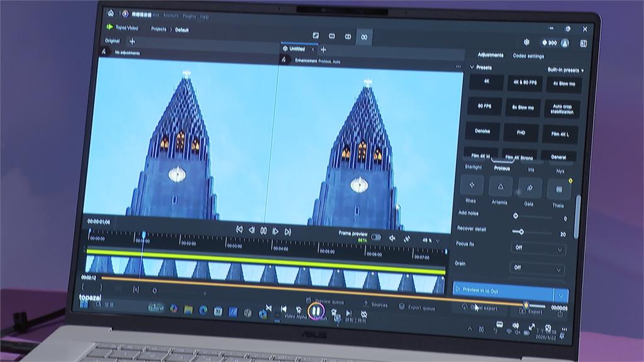Expand the Built-in presets dropdown

pos(565,70)
